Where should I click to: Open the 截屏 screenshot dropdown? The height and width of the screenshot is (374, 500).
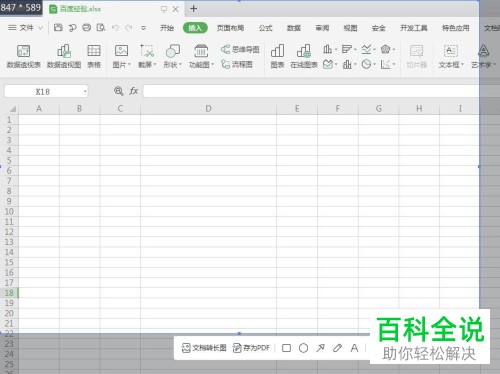[x=147, y=56]
